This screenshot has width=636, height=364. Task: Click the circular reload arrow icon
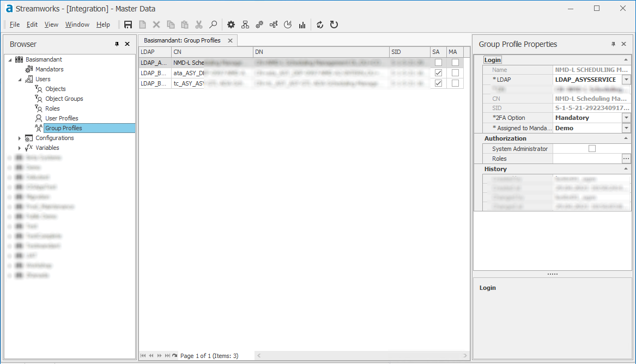click(x=334, y=25)
